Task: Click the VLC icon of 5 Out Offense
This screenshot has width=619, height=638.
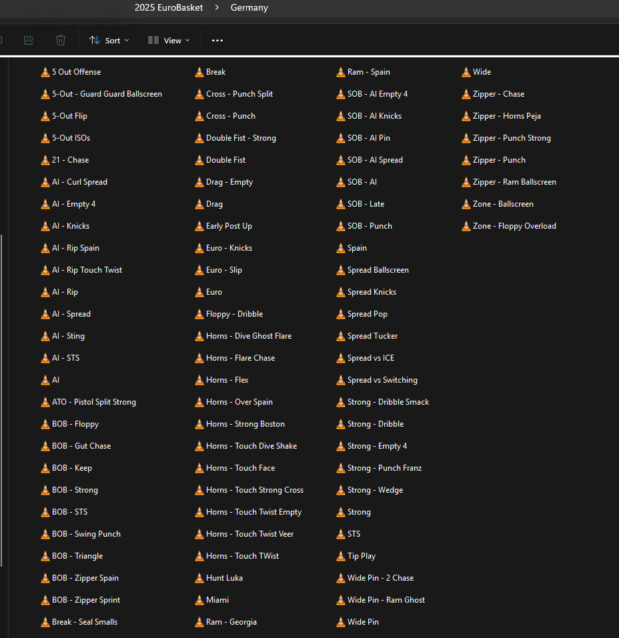Action: (45, 72)
